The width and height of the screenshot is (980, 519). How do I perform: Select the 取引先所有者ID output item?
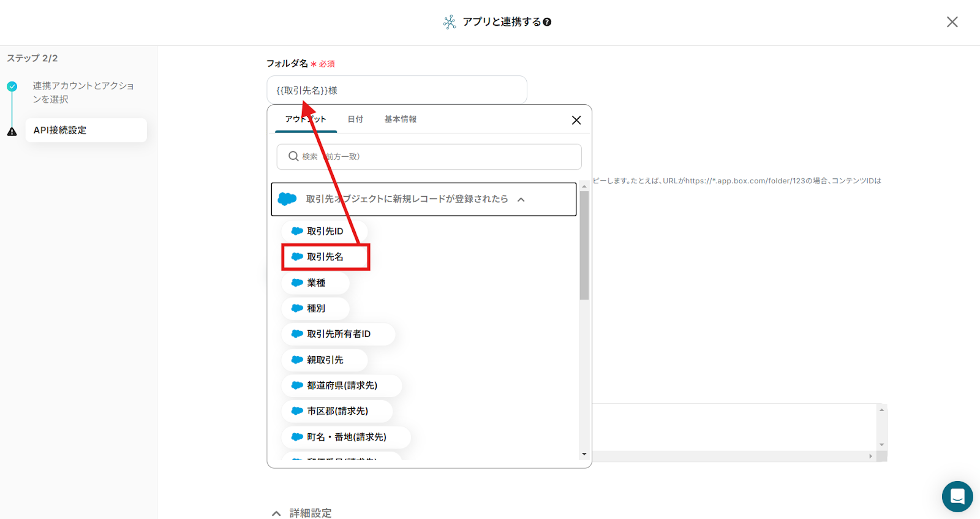pyautogui.click(x=338, y=334)
